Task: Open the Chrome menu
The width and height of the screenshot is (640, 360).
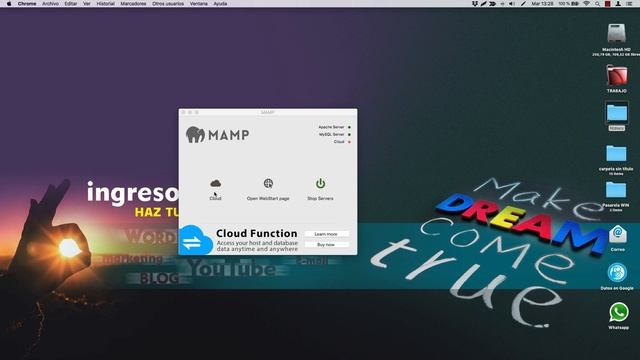Action: click(27, 4)
